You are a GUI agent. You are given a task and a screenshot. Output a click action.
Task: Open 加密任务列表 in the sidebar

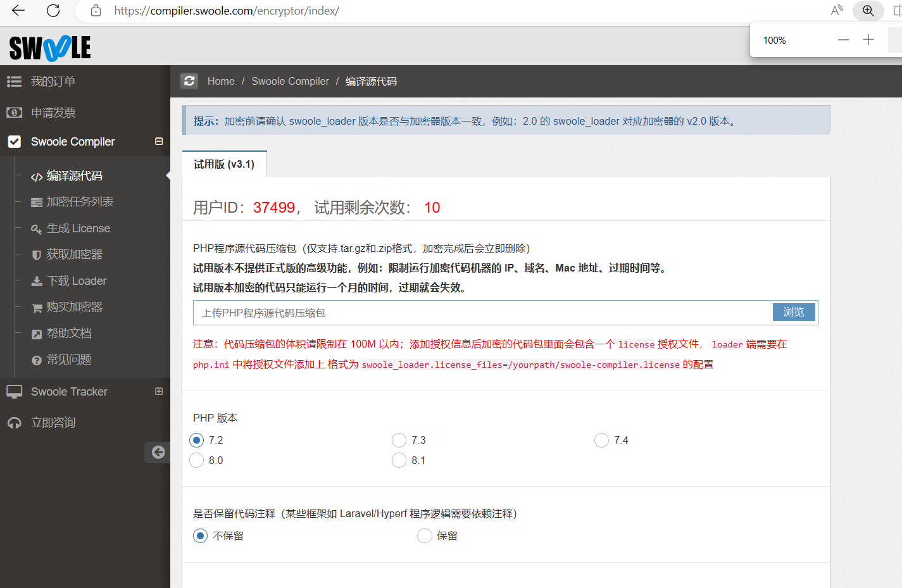pyautogui.click(x=80, y=202)
